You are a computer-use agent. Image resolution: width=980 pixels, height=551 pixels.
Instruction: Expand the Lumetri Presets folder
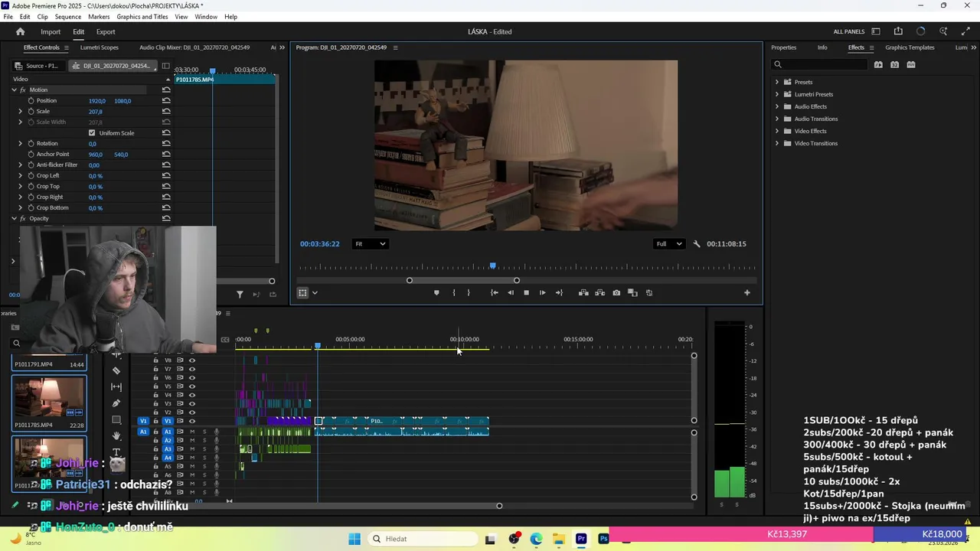(x=777, y=94)
